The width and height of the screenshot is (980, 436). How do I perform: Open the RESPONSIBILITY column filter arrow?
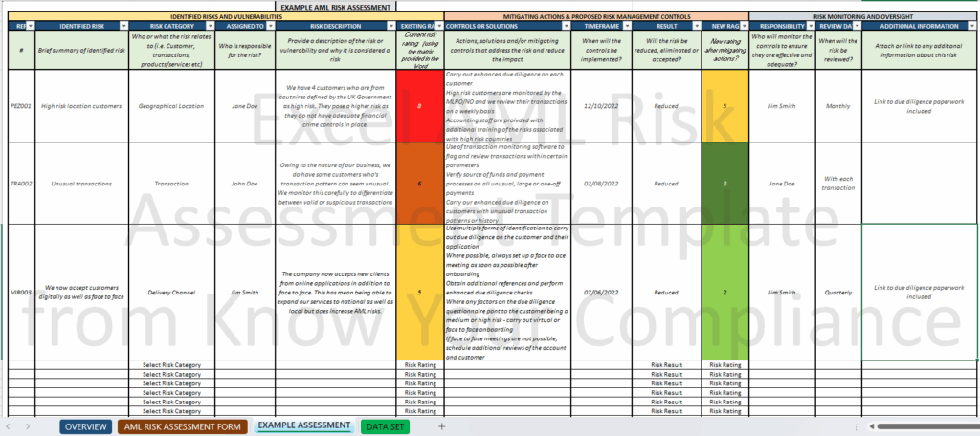click(x=809, y=26)
